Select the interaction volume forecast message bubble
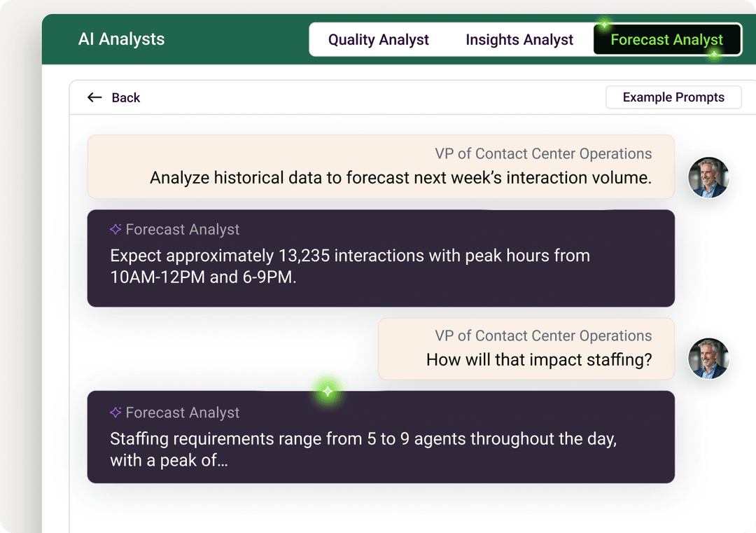The width and height of the screenshot is (756, 533). 380,258
